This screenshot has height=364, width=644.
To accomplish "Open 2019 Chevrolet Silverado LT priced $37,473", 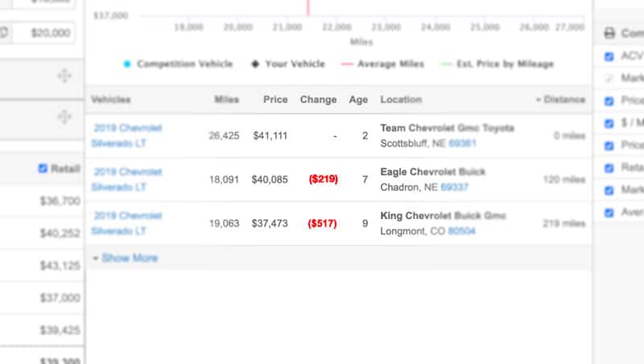I will coord(126,224).
